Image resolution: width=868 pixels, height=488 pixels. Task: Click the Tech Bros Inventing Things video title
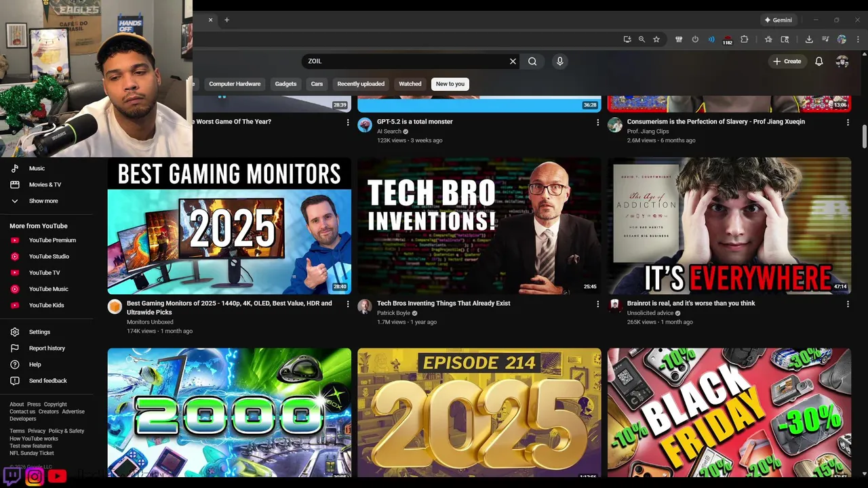click(443, 304)
